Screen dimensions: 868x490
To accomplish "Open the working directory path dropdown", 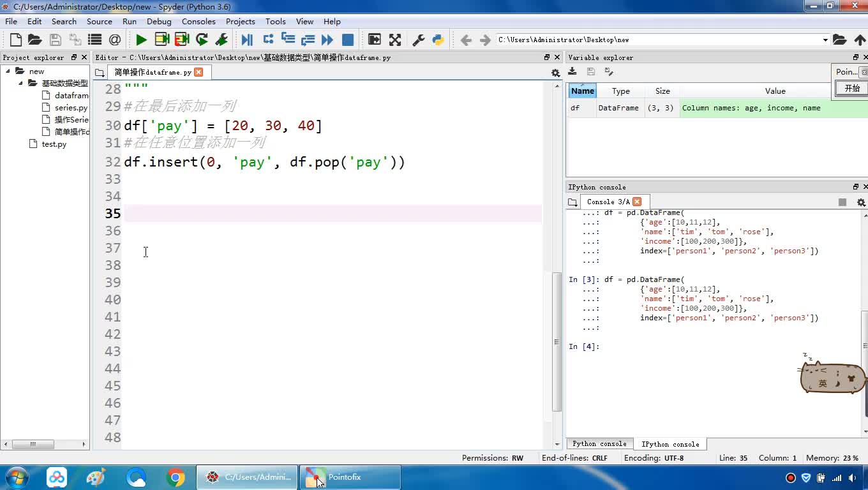I will coord(825,40).
